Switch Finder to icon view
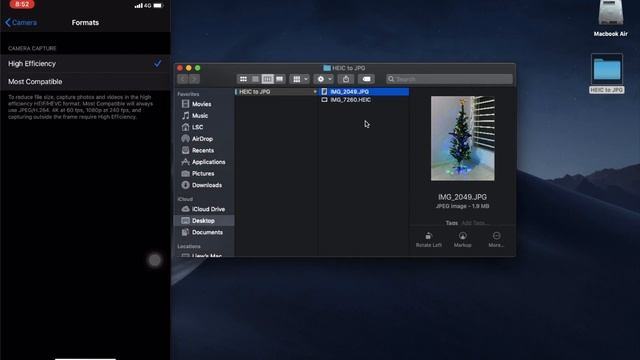 243,79
